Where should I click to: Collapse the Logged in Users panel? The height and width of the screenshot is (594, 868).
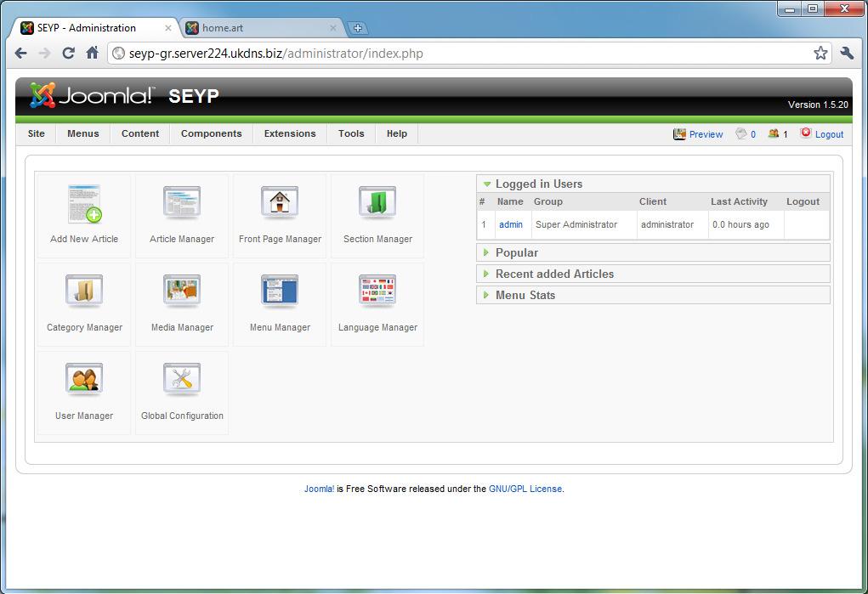[487, 184]
